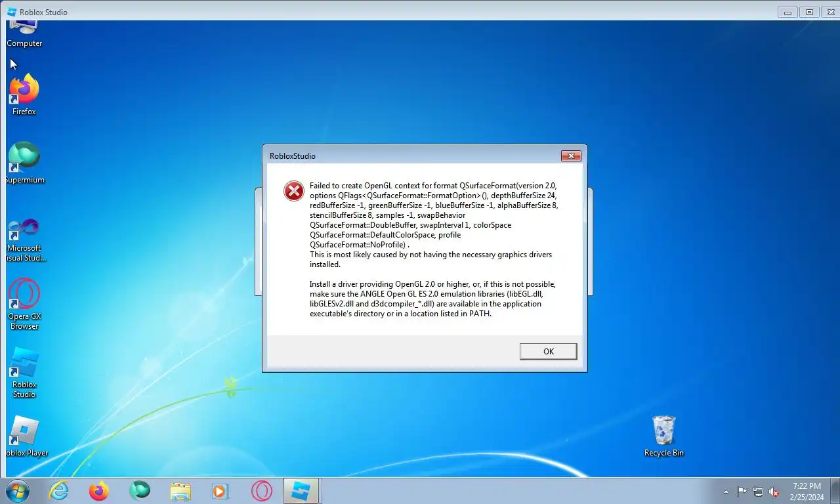This screenshot has height=504, width=840.
Task: Click the Roblox Studio title bar logo
Action: [12, 12]
